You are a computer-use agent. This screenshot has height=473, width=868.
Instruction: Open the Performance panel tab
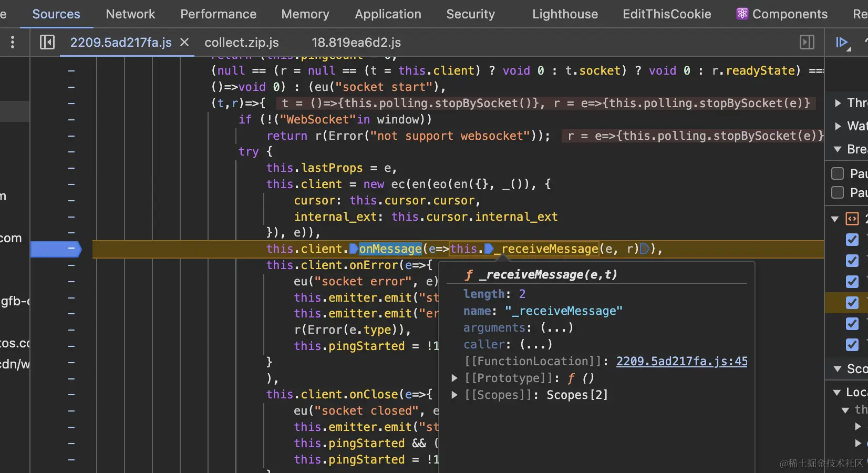219,14
